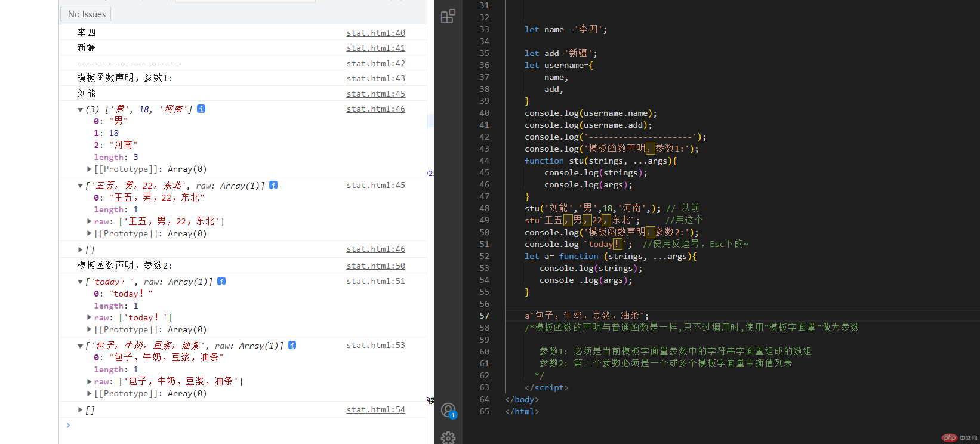This screenshot has width=980, height=444.
Task: Click info icon beside '包子' array
Action: click(x=292, y=345)
